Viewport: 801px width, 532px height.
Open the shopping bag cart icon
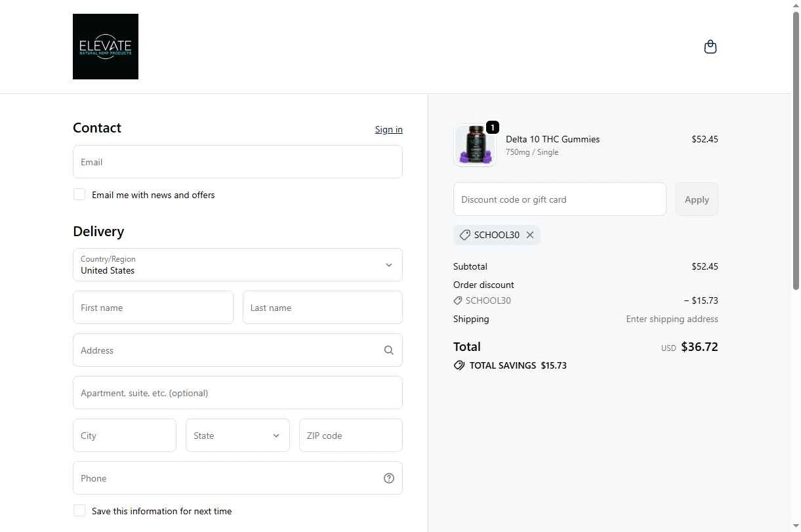710,47
